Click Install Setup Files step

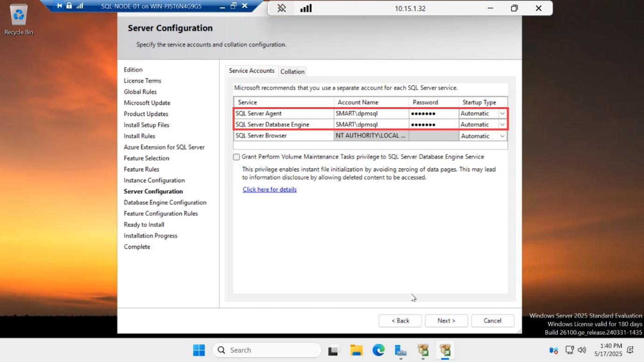[146, 125]
